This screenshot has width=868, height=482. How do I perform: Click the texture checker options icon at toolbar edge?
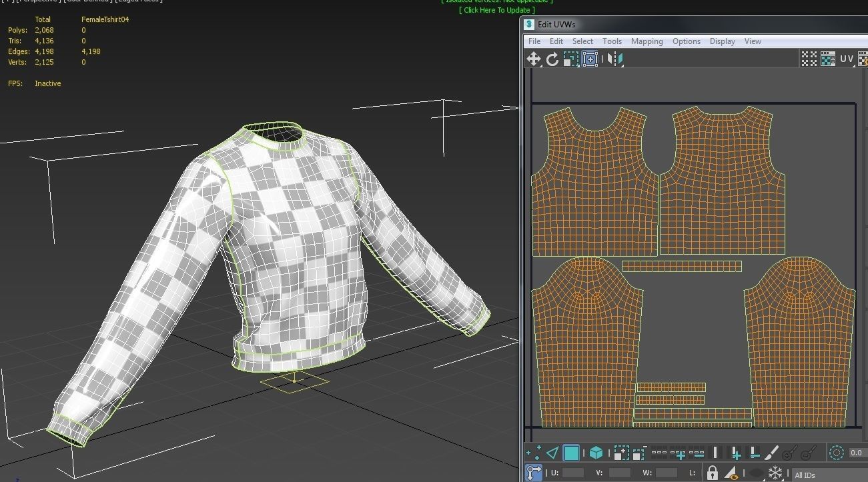863,59
